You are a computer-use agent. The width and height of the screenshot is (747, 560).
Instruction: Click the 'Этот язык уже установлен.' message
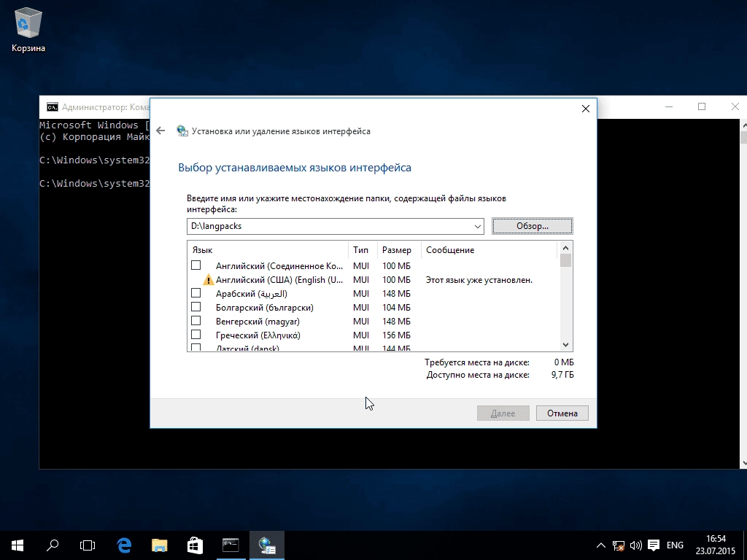pos(479,280)
